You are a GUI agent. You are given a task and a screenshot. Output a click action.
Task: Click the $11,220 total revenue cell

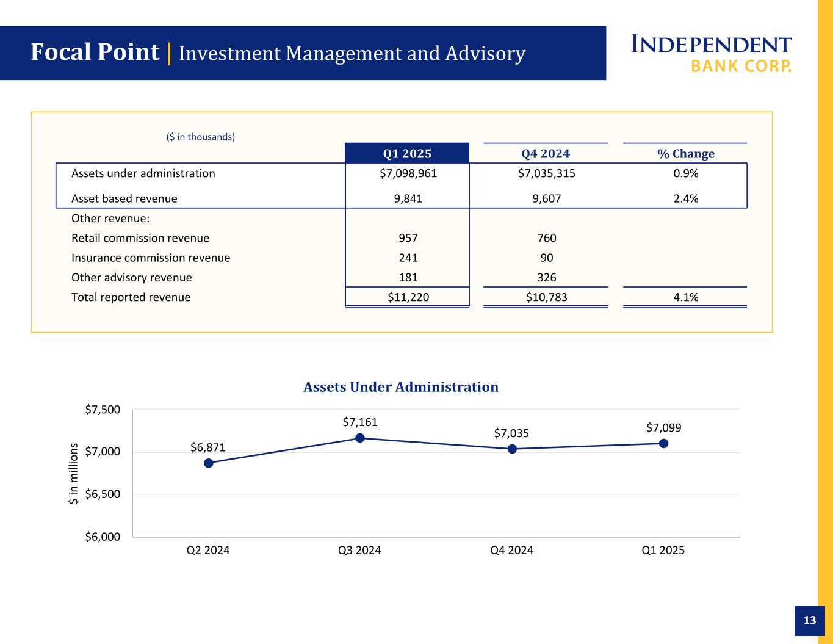pyautogui.click(x=408, y=297)
